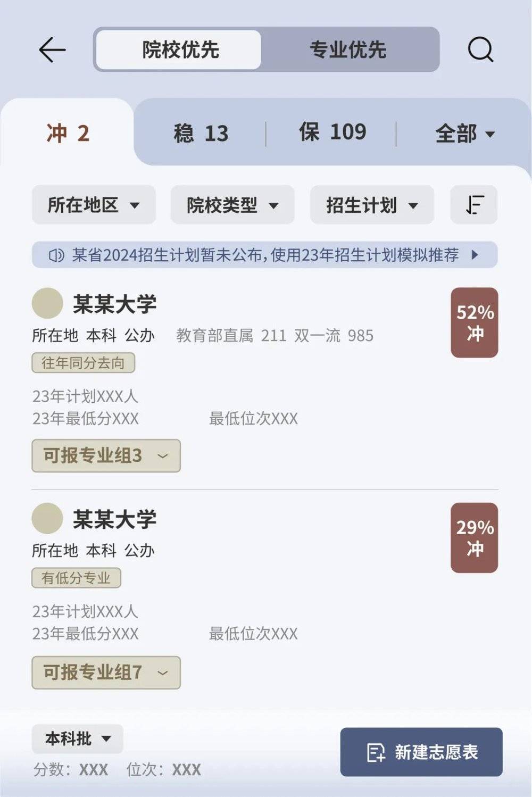Switch to 院校优先 mode
The width and height of the screenshot is (532, 797).
tap(180, 50)
